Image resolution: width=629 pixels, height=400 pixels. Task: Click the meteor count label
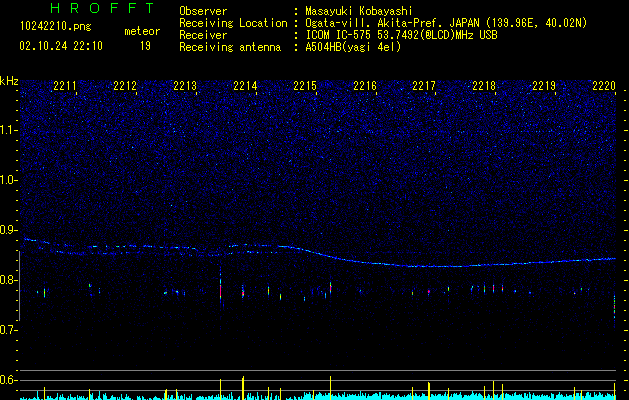[142, 31]
